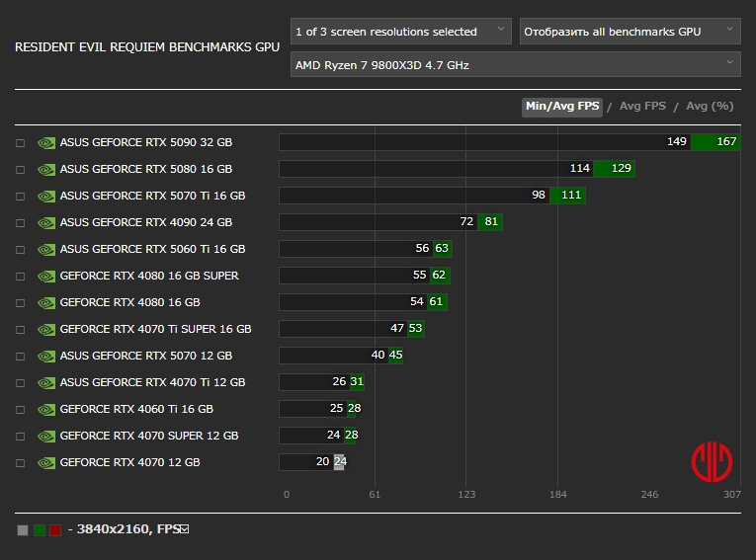This screenshot has width=756, height=560.
Task: Click the red circular site logo watermark
Action: pos(711,461)
